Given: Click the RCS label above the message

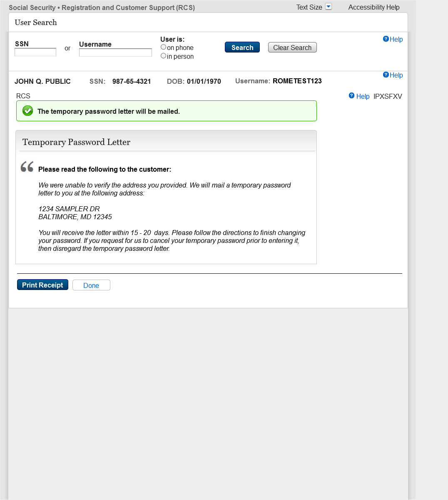Looking at the screenshot, I should [x=23, y=96].
